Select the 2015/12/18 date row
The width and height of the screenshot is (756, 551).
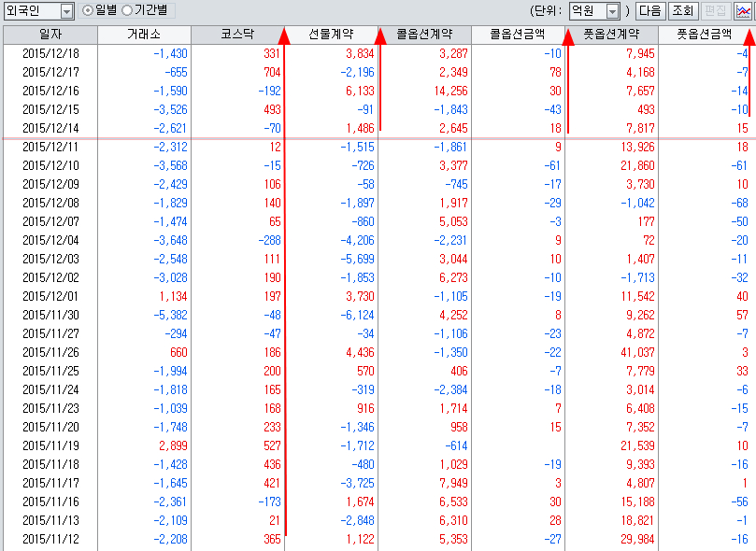[x=50, y=53]
